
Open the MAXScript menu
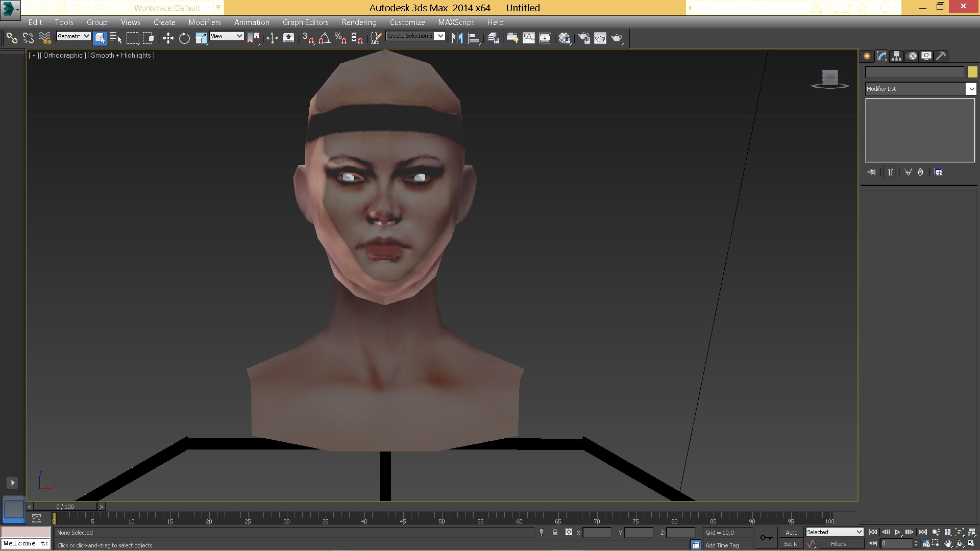[x=456, y=22]
